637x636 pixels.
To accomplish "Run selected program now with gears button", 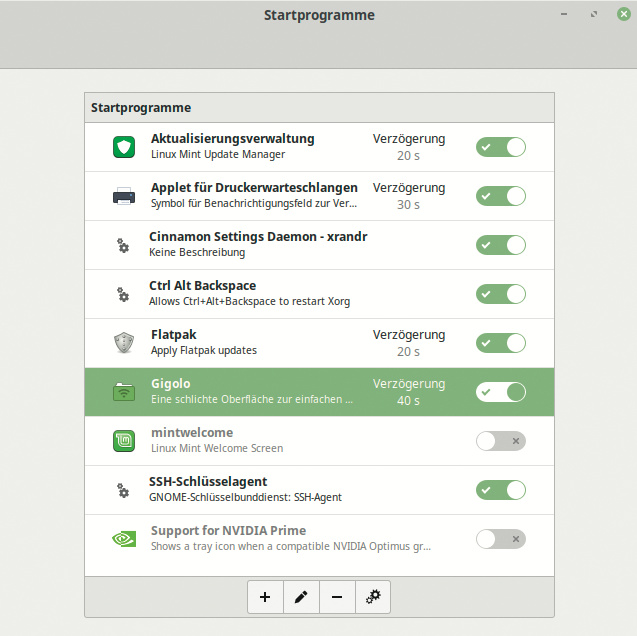I will 373,597.
